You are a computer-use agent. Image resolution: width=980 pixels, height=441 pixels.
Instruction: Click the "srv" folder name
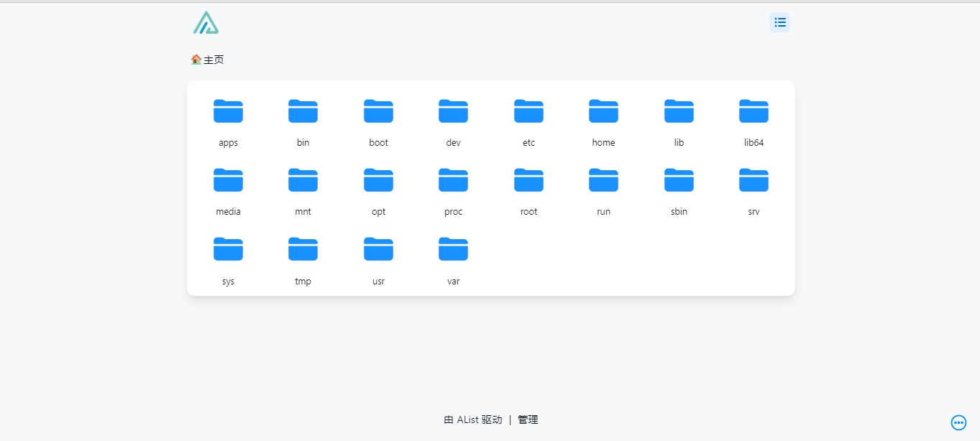(x=754, y=212)
